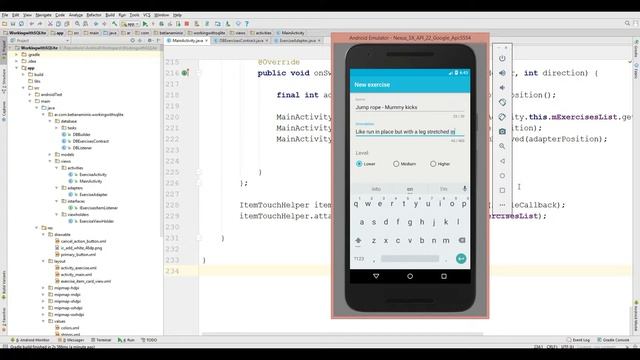The image size is (640, 360).
Task: Switch to the DBExercisesContract.java editor tab
Action: click(x=242, y=40)
